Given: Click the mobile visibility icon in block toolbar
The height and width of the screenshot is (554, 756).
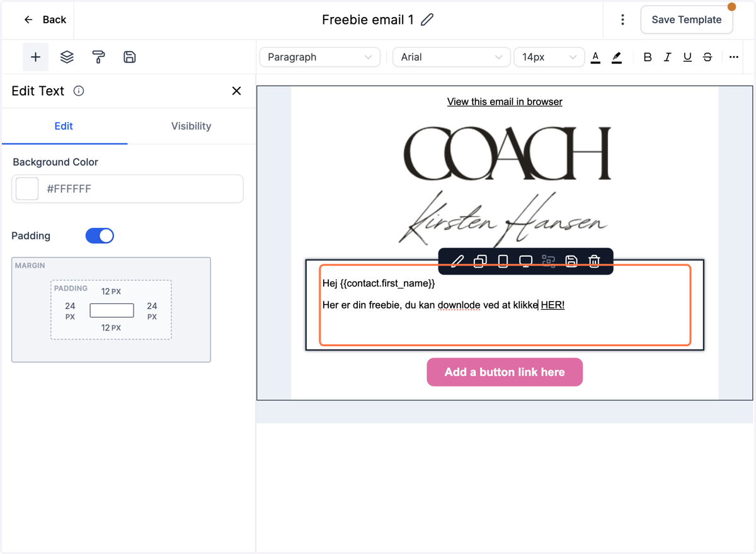Looking at the screenshot, I should (503, 261).
